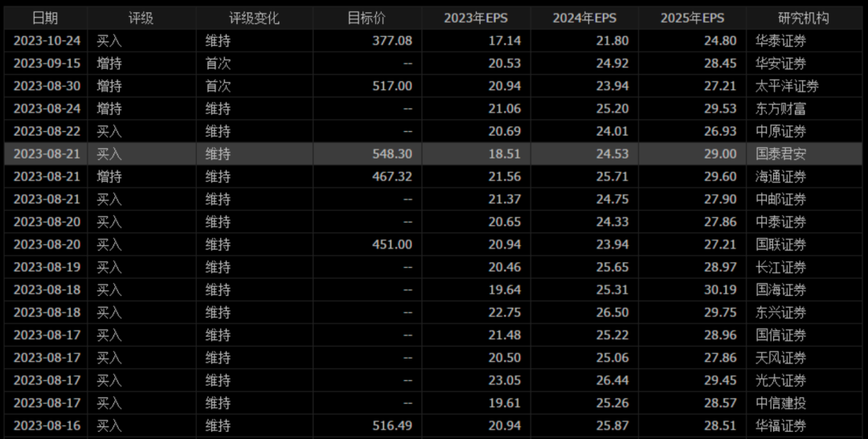Click the 25.87 EPS value for 2024

click(612, 426)
